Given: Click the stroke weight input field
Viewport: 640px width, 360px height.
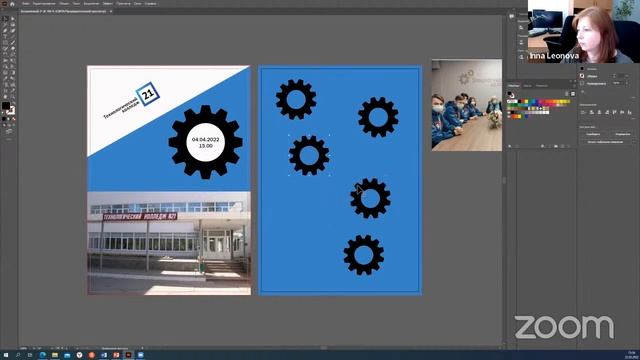Looking at the screenshot, I should 620,76.
